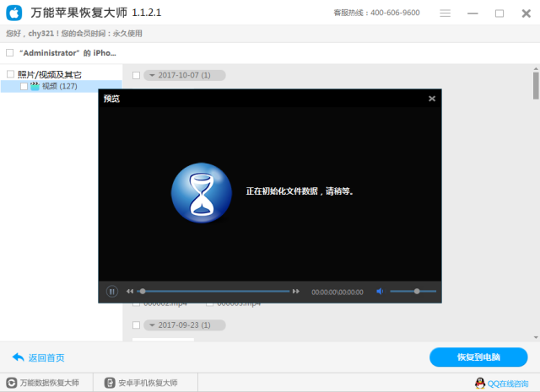Image resolution: width=540 pixels, height=392 pixels.
Task: Check the 2017-09-23 group checkbox
Action: pos(137,325)
